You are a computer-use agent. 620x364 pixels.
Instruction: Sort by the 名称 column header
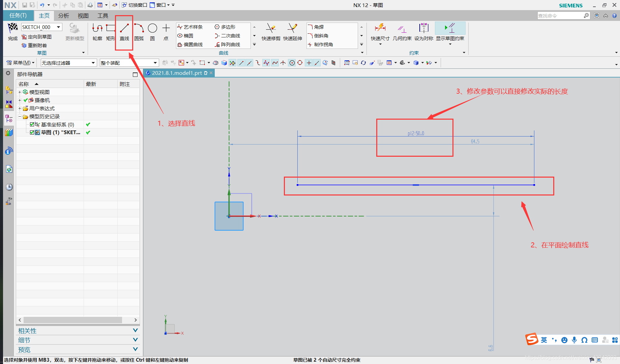pos(50,84)
